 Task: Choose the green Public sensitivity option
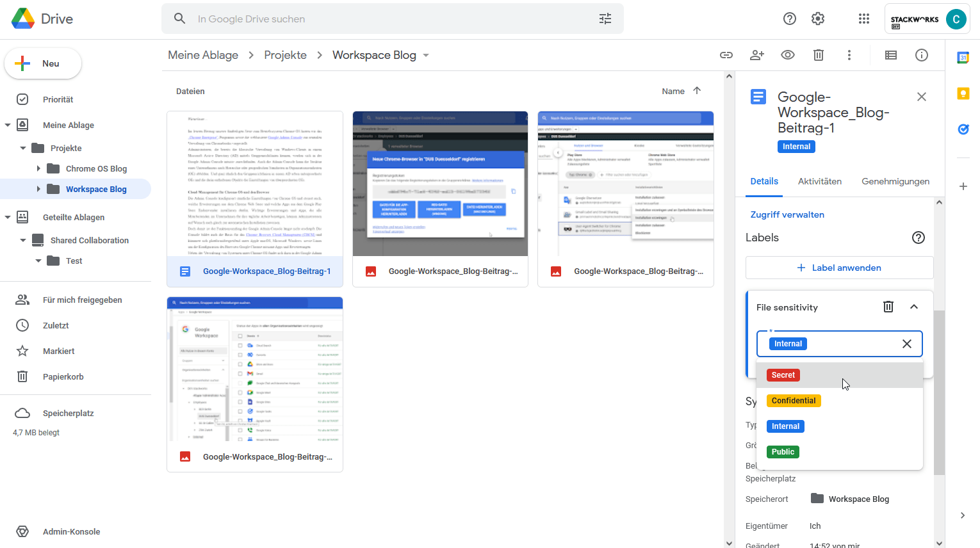point(840,452)
